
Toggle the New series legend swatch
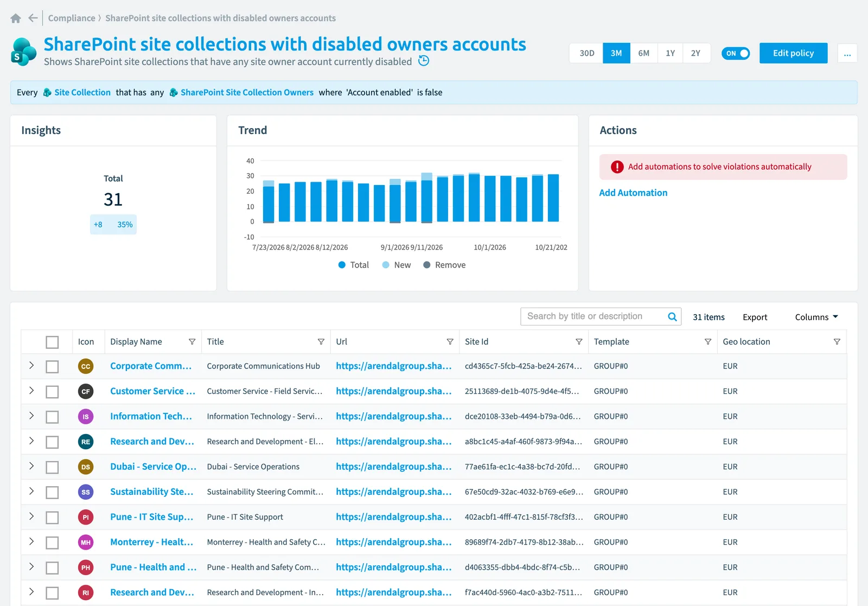pyautogui.click(x=386, y=265)
